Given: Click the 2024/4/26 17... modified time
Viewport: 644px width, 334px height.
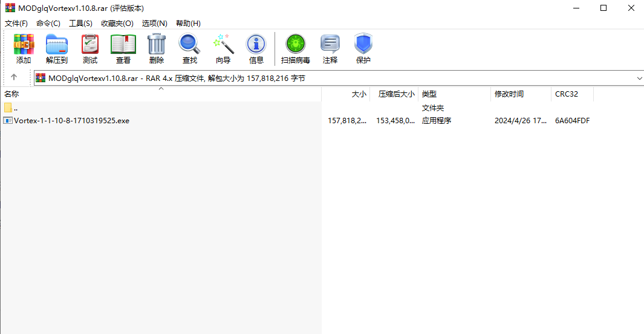Looking at the screenshot, I should [x=521, y=121].
